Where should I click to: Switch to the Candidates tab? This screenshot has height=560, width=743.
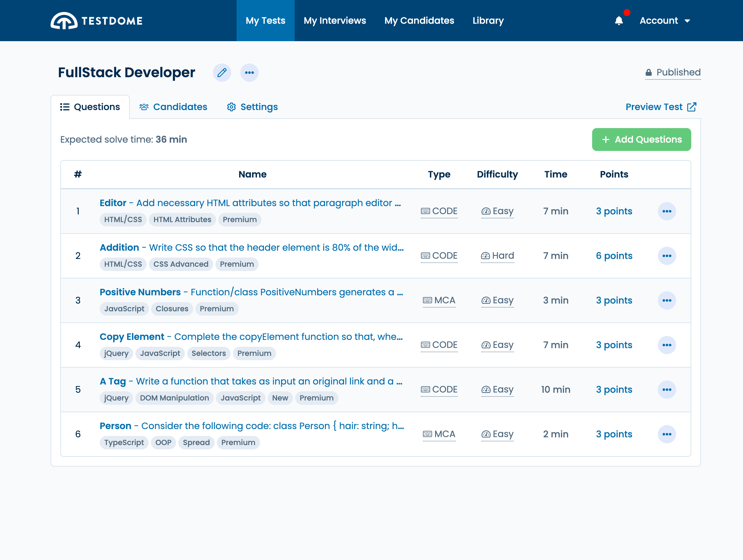pyautogui.click(x=173, y=107)
